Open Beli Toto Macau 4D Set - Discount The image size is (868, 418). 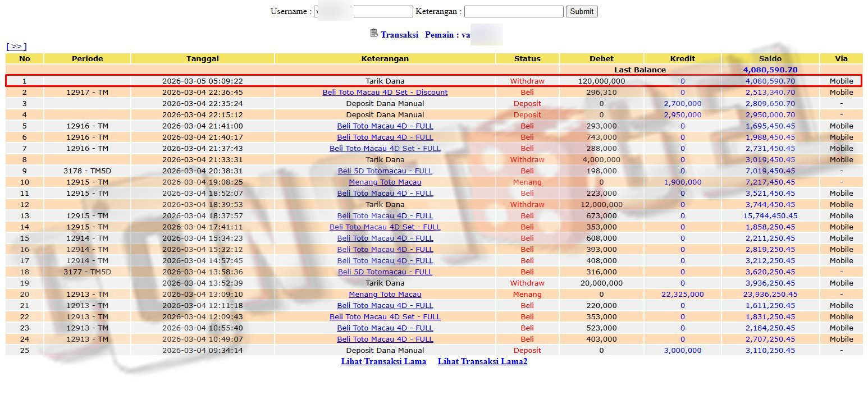point(385,92)
